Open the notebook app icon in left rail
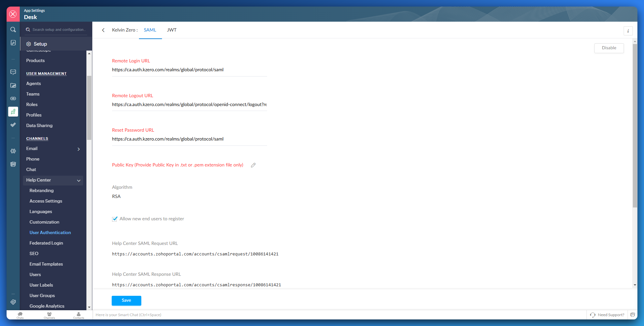The width and height of the screenshot is (644, 326). 13,43
